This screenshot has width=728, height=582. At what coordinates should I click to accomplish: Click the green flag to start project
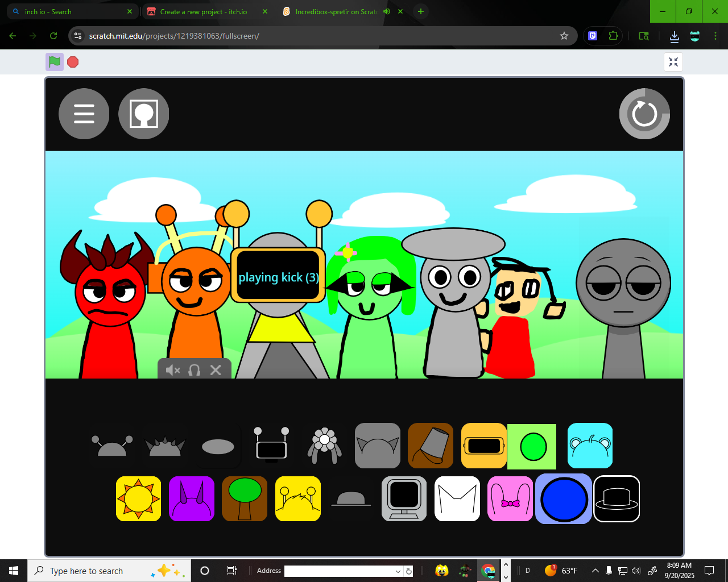55,62
